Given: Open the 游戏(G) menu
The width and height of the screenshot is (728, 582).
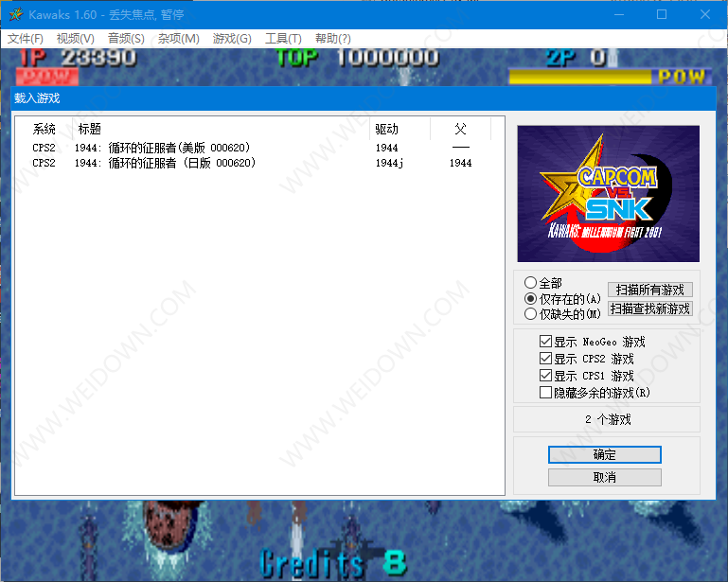Looking at the screenshot, I should click(x=232, y=39).
